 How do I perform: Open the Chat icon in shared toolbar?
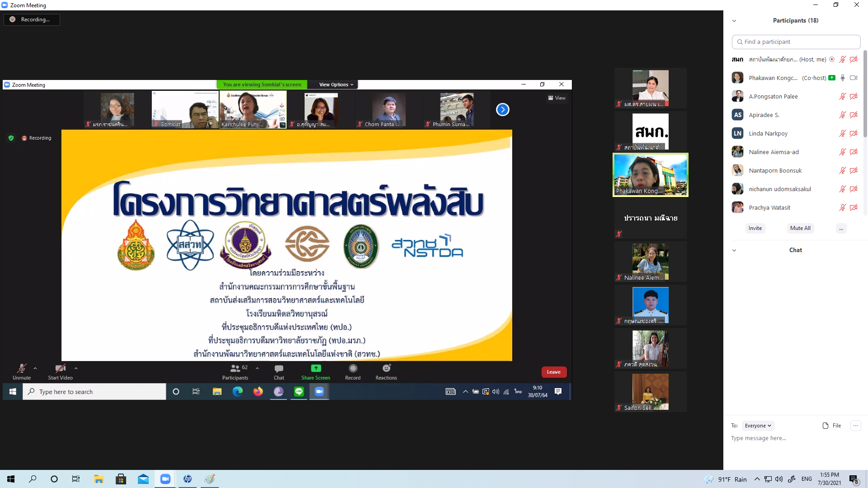pyautogui.click(x=279, y=368)
